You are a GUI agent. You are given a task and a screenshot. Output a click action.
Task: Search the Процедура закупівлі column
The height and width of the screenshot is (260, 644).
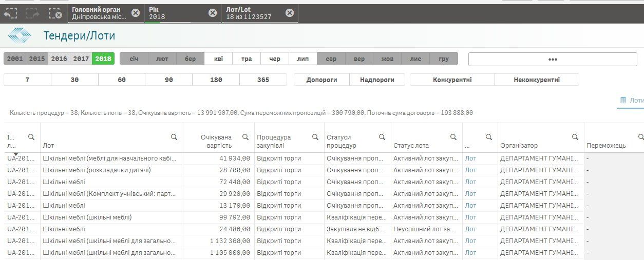click(315, 137)
